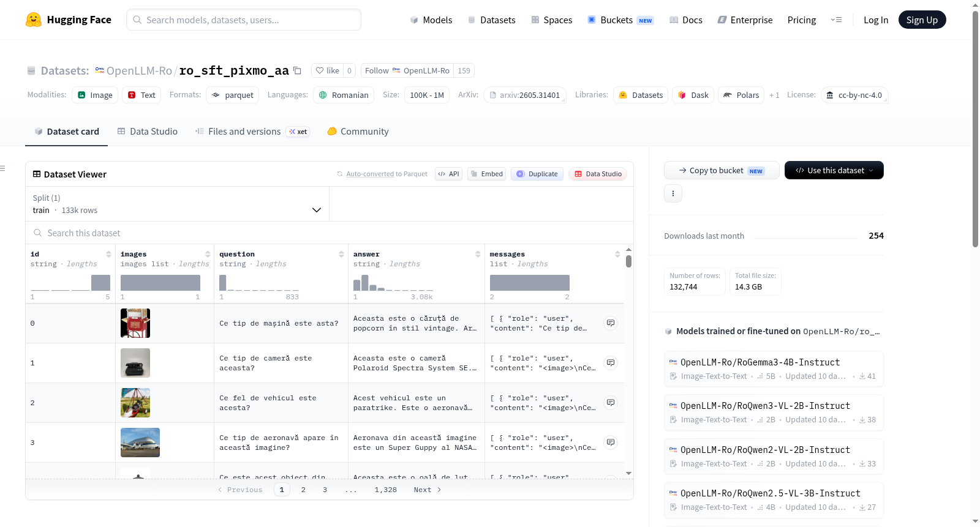Image resolution: width=980 pixels, height=527 pixels.
Task: Open messages viewer icon for row 1
Action: (x=611, y=362)
